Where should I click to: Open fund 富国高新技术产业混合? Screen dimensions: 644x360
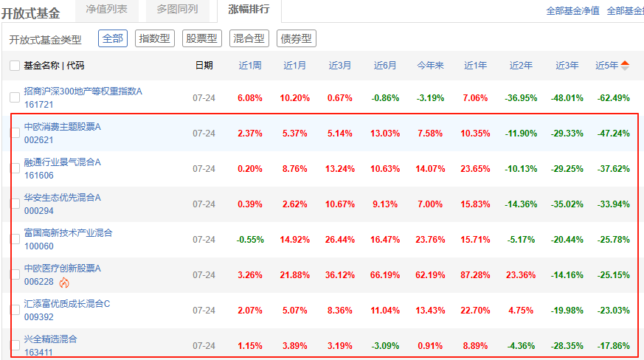[68, 232]
